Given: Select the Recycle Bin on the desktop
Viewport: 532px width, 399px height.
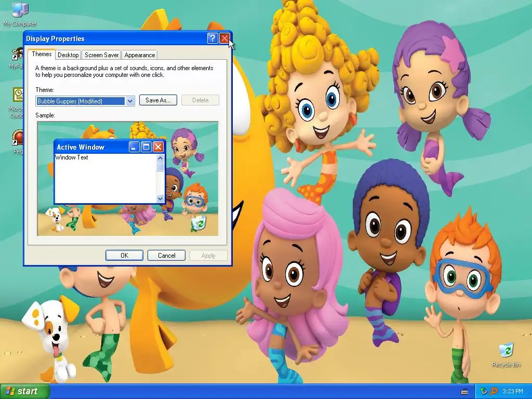Looking at the screenshot, I should tap(506, 354).
